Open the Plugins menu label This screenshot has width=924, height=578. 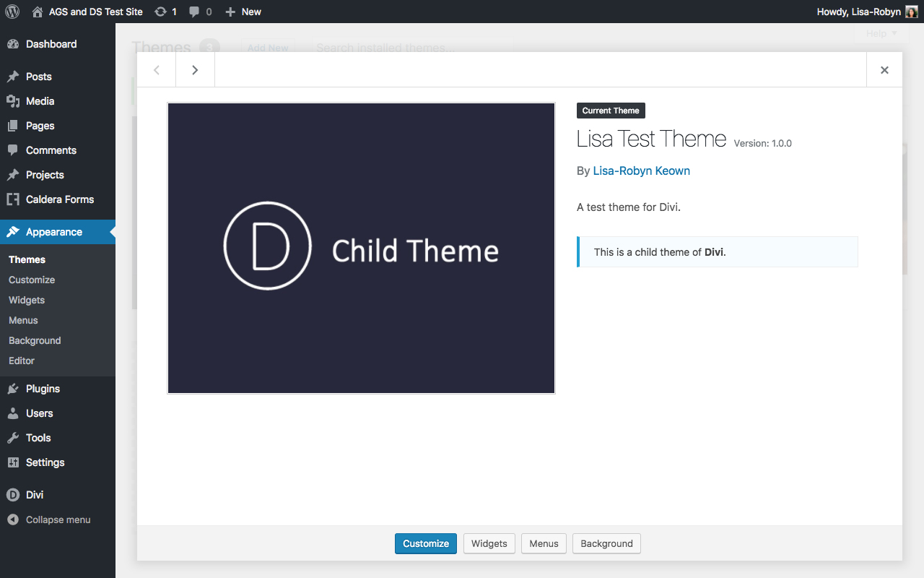tap(43, 389)
